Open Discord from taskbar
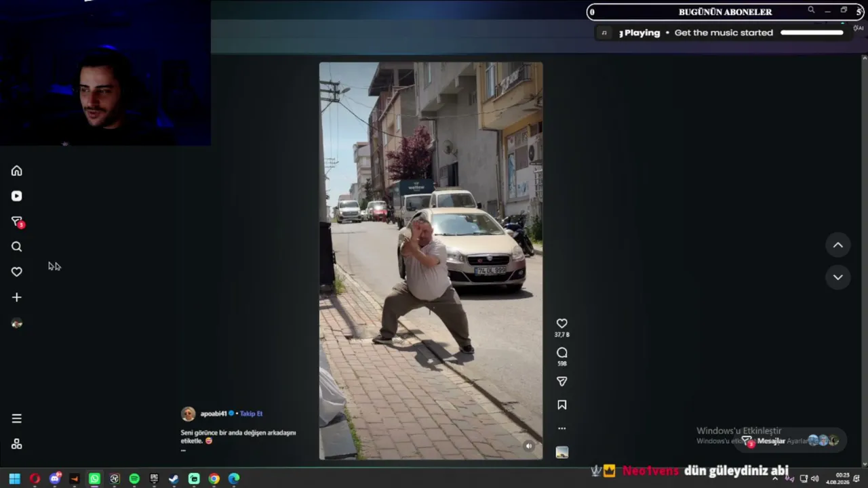Viewport: 868px width, 488px height. [55, 479]
